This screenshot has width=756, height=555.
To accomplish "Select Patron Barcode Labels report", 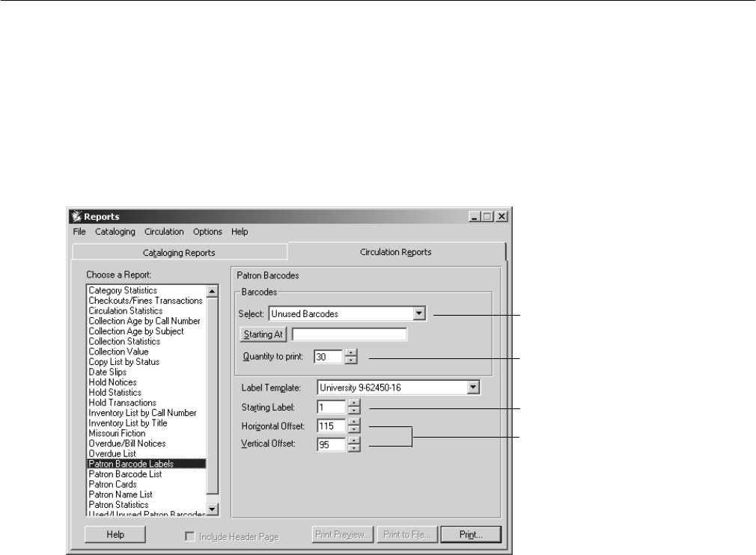I will [x=147, y=464].
